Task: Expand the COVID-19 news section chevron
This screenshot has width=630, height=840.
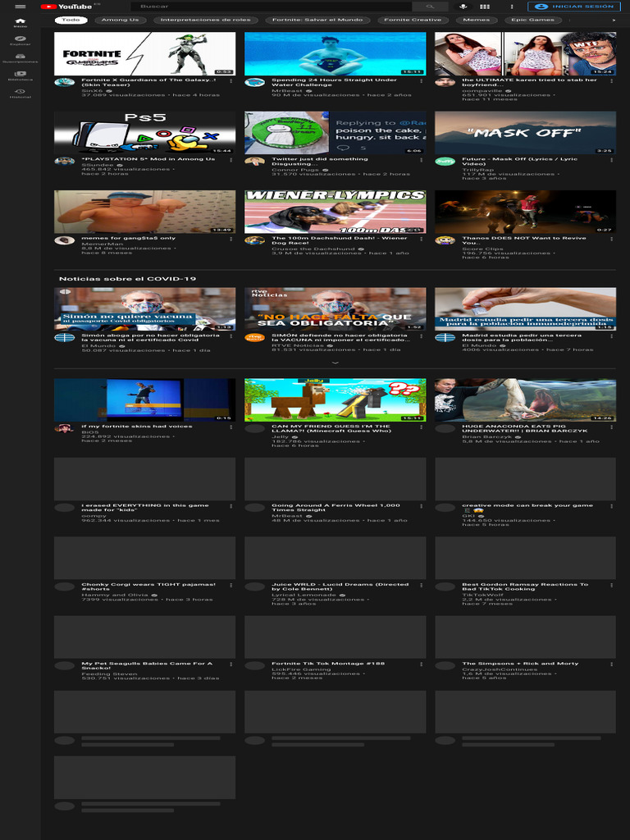Action: tap(336, 363)
